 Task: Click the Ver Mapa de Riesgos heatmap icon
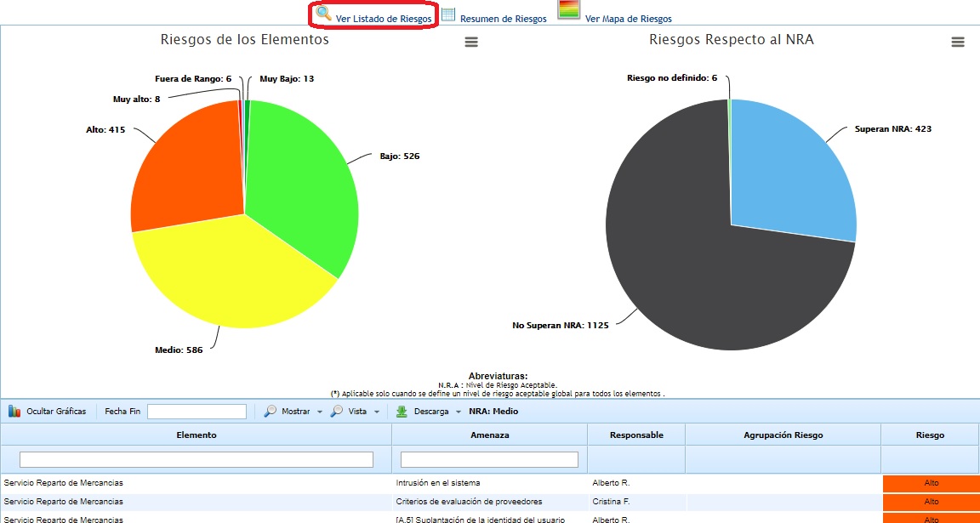[x=569, y=10]
